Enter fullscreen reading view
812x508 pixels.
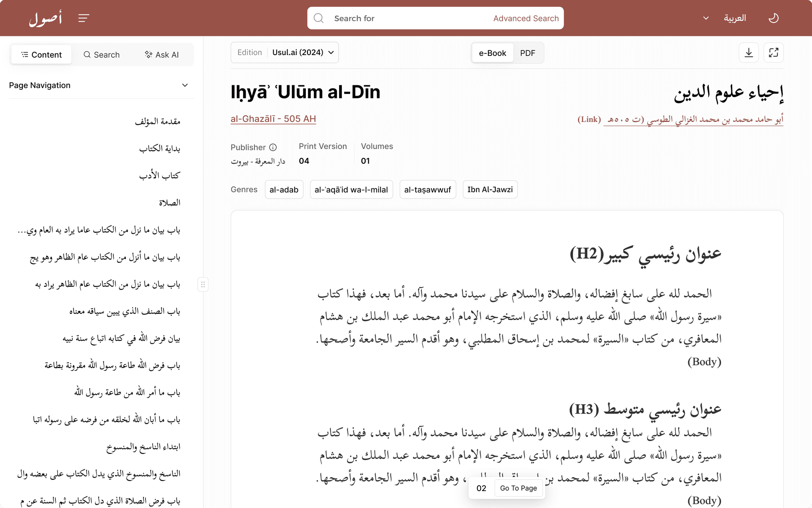(774, 52)
